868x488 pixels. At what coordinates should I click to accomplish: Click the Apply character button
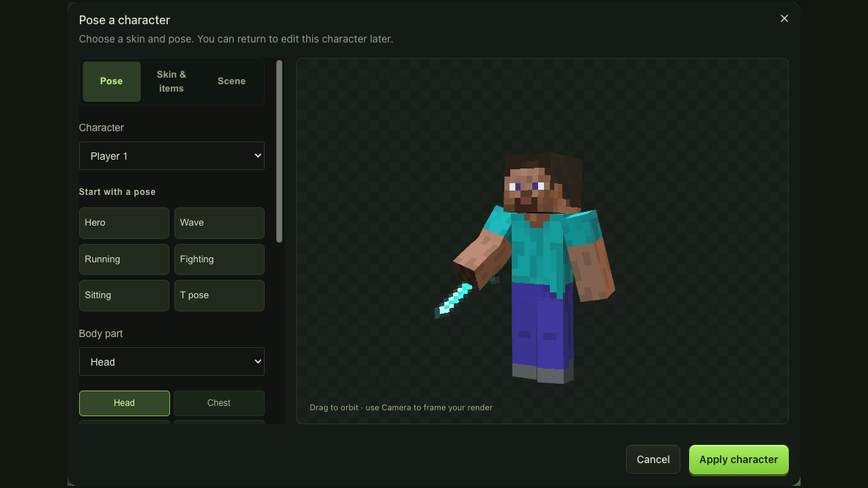pyautogui.click(x=738, y=459)
